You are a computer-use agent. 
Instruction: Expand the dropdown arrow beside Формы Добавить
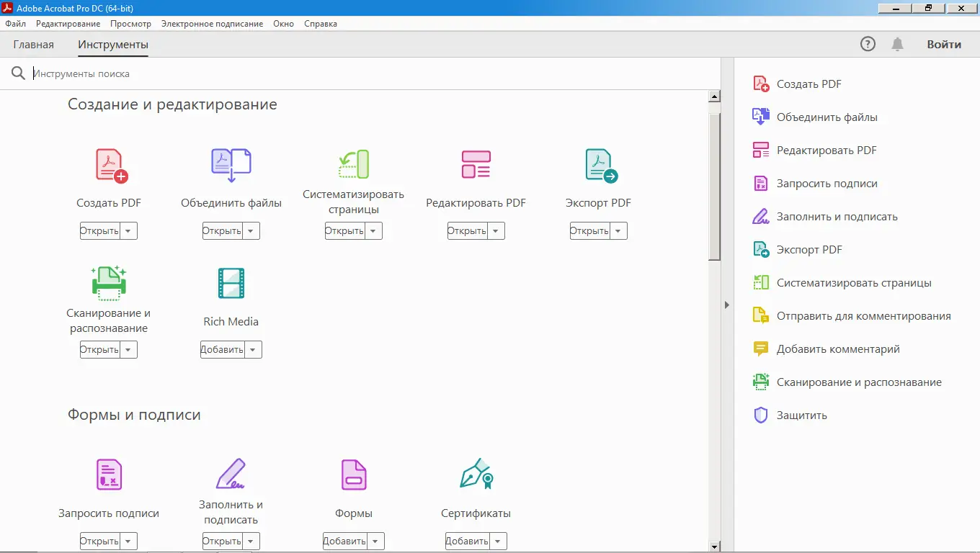click(x=375, y=541)
